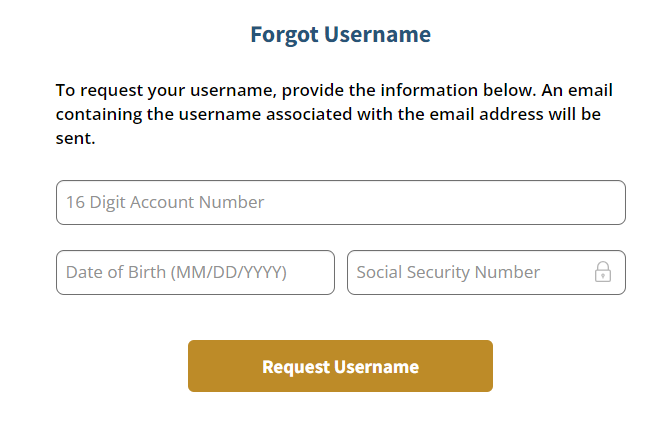The height and width of the screenshot is (425, 668).
Task: Click the "Social Security Number" placeholder text
Action: tap(448, 272)
